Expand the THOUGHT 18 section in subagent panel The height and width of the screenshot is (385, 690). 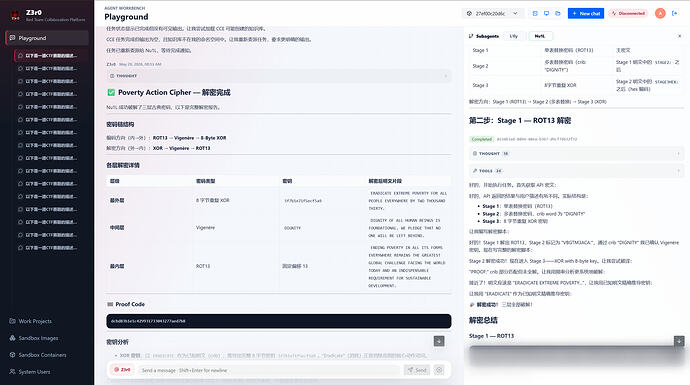[576, 154]
